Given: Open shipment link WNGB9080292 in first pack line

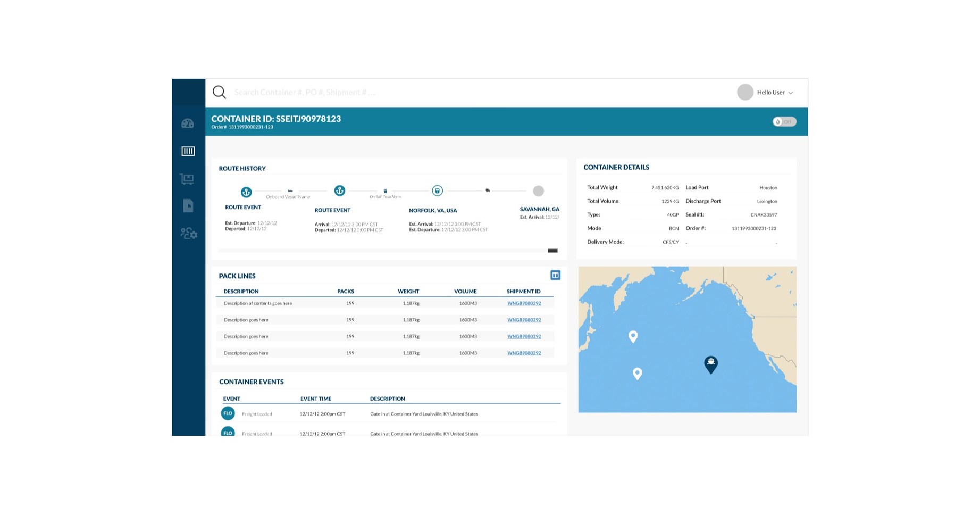Looking at the screenshot, I should (524, 303).
